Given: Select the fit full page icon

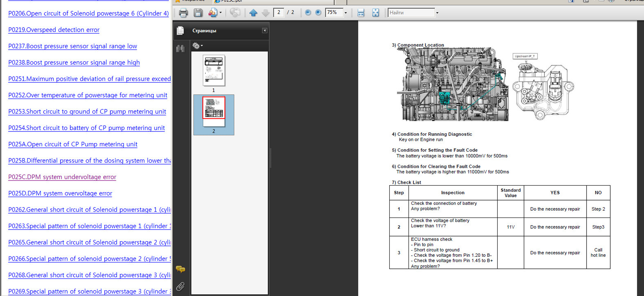Looking at the screenshot, I should (x=375, y=13).
